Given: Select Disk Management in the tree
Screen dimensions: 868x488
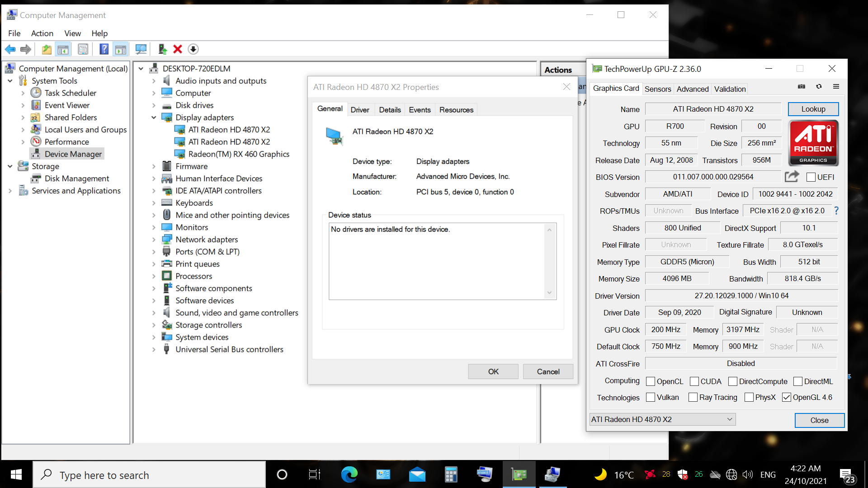Looking at the screenshot, I should pos(77,178).
